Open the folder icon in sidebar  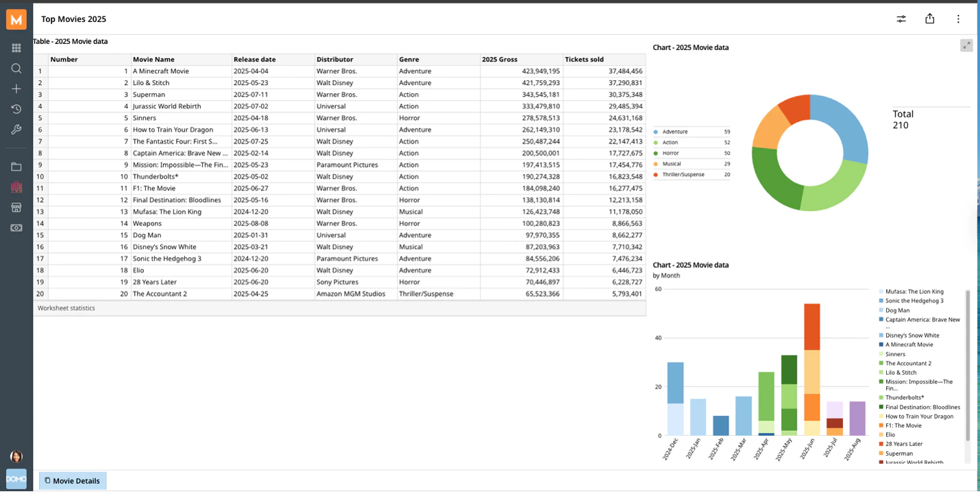click(x=16, y=166)
